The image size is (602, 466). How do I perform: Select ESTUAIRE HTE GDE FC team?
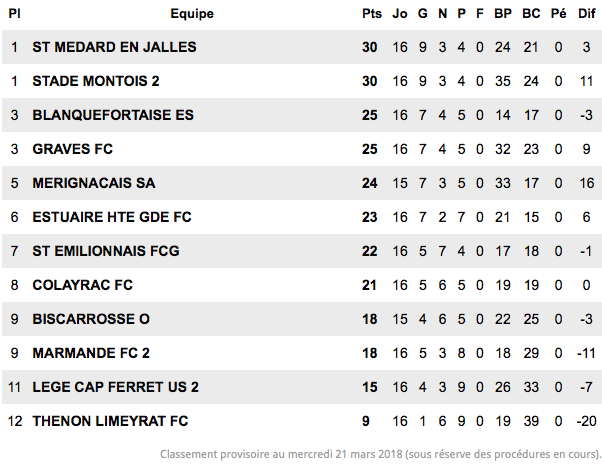pyautogui.click(x=112, y=217)
